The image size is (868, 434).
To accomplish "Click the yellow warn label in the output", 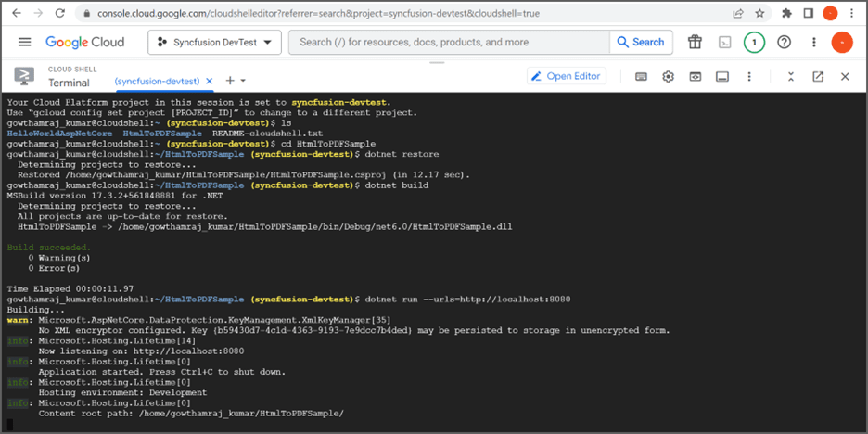I will pyautogui.click(x=18, y=320).
